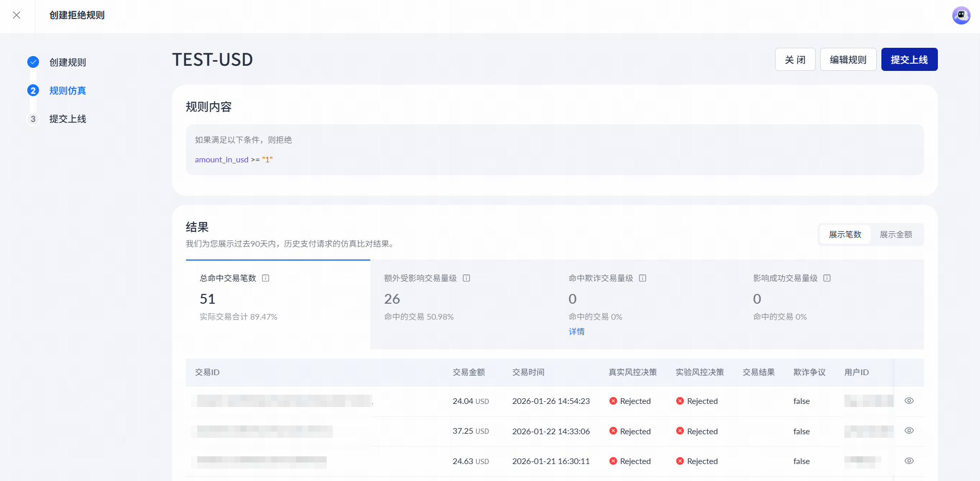Click info icon beside 额外受影响交易量级
The height and width of the screenshot is (481, 980).
coord(466,278)
